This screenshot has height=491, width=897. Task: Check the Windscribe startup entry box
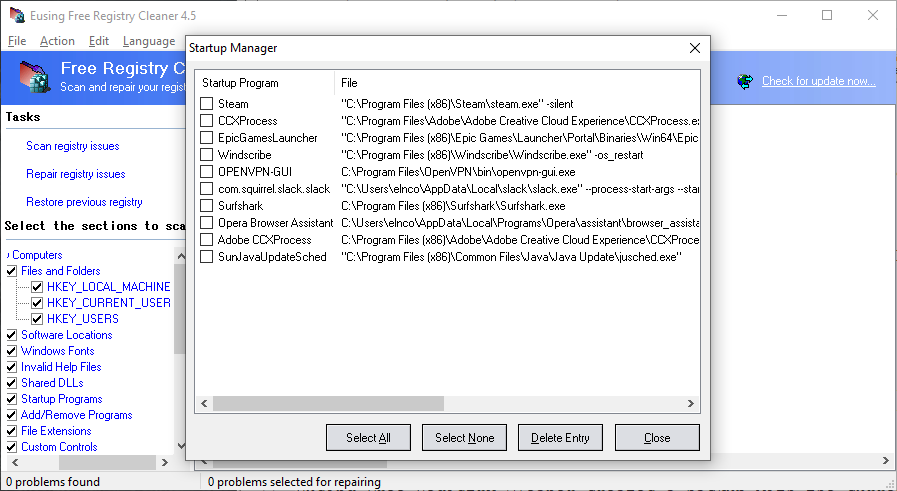pyautogui.click(x=207, y=155)
